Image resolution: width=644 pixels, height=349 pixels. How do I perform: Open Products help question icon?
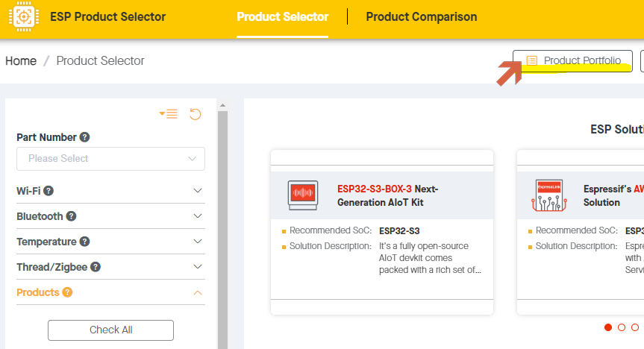[x=67, y=292]
